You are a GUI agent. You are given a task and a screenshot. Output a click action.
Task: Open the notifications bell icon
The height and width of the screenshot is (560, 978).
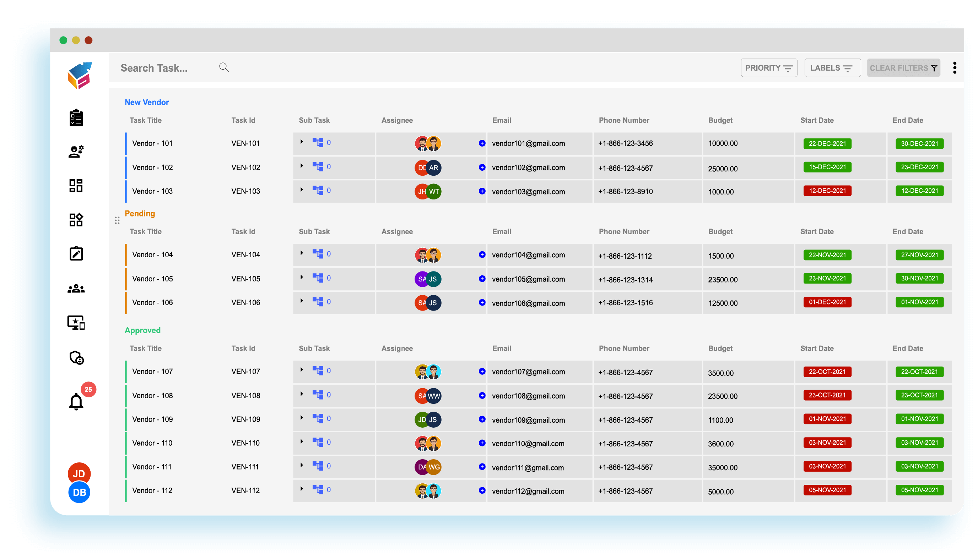[76, 402]
